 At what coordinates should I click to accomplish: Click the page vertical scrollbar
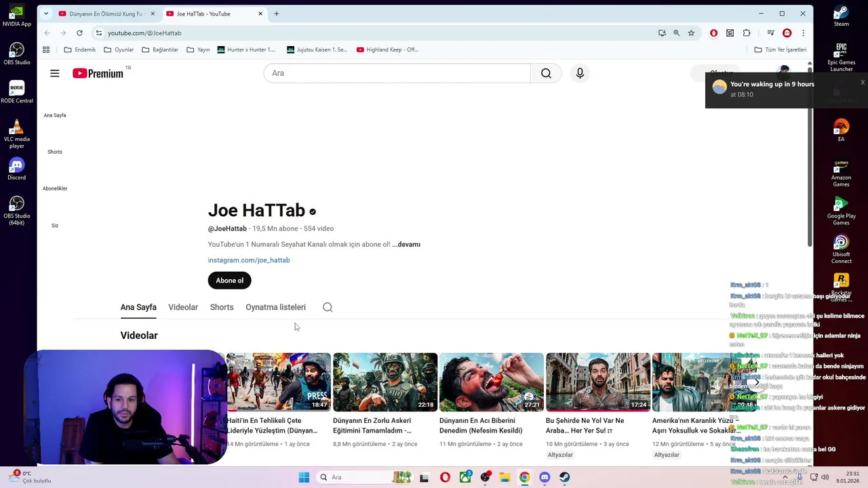(810, 156)
